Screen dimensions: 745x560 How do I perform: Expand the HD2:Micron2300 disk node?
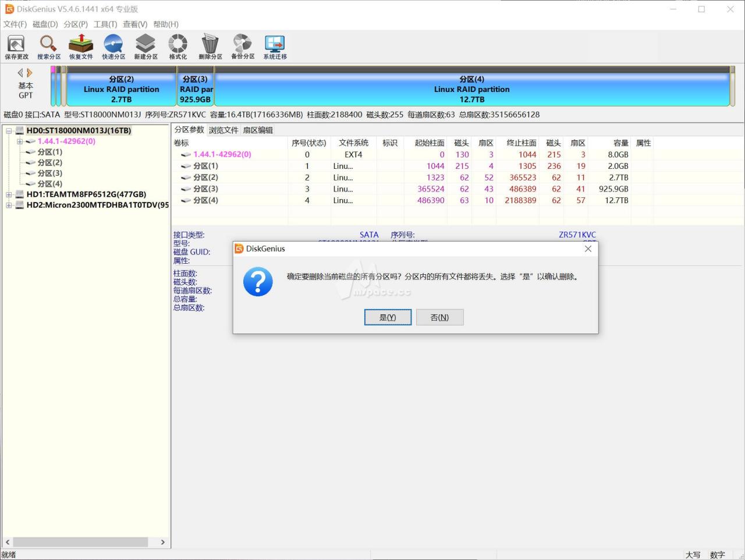9,205
